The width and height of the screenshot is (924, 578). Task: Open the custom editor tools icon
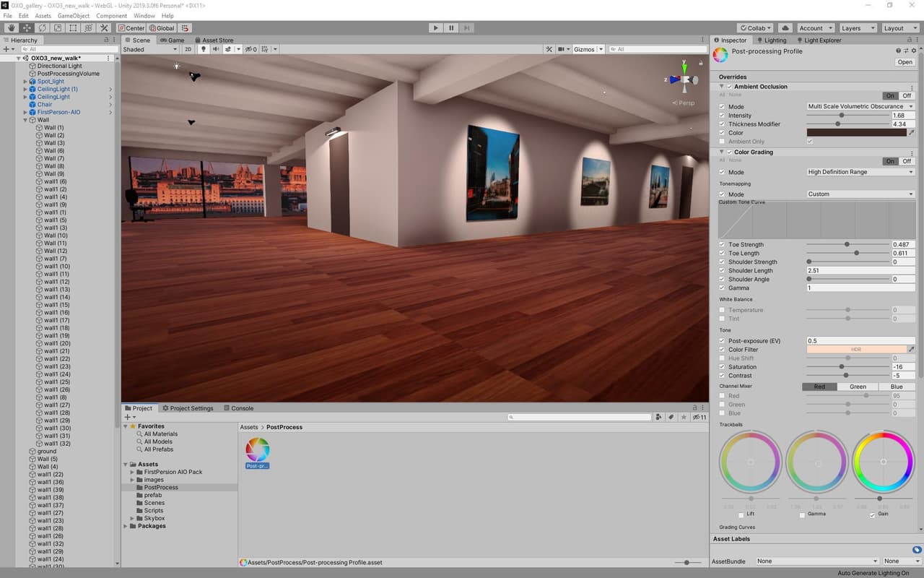pyautogui.click(x=104, y=28)
